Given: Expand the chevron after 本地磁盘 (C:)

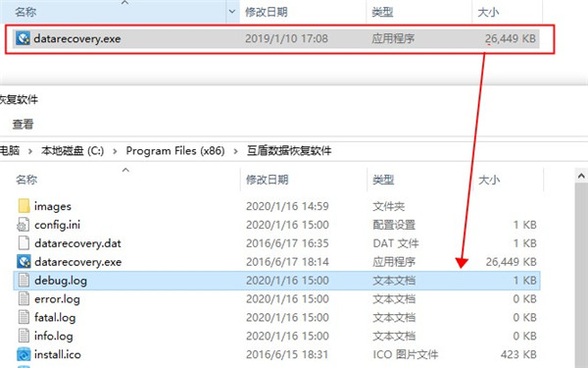Looking at the screenshot, I should pos(115,151).
